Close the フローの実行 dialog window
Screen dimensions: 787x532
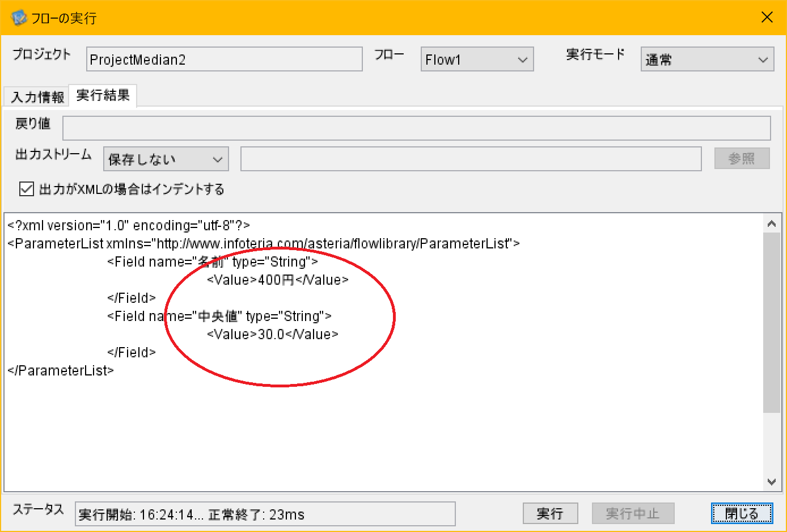click(x=767, y=18)
